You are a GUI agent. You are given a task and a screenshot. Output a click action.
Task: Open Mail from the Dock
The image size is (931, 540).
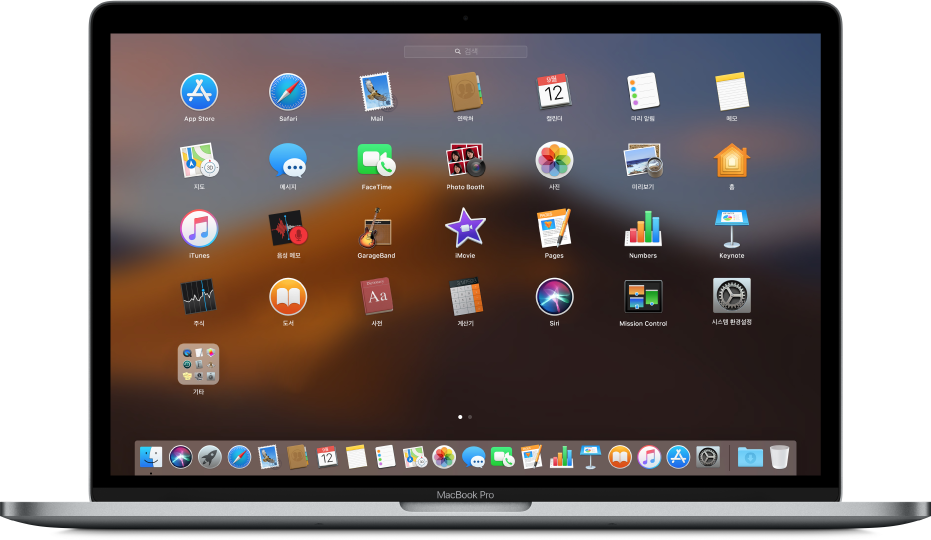(x=268, y=457)
